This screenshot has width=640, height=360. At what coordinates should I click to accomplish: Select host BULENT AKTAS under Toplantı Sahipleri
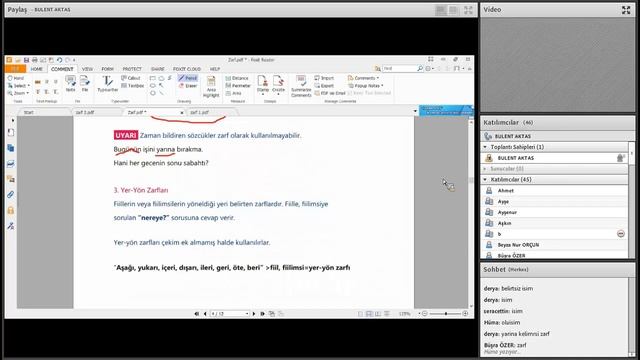(554, 158)
